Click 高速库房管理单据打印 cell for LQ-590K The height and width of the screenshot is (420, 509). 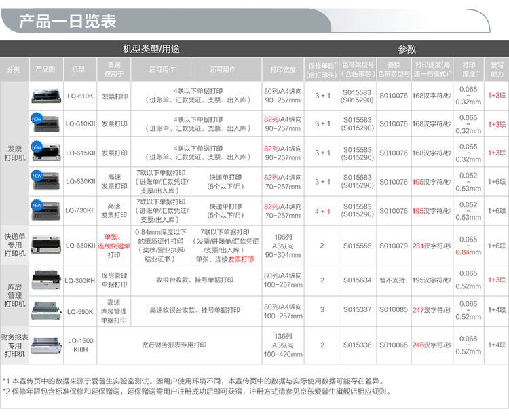tap(113, 311)
